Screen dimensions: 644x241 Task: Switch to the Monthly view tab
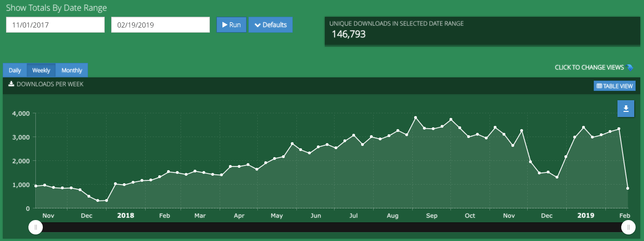(72, 70)
